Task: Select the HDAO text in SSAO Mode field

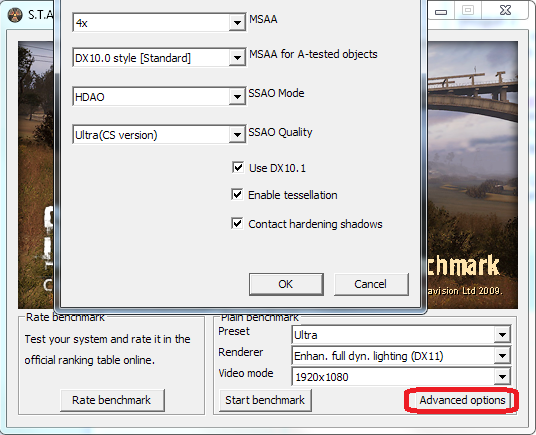Action: pyautogui.click(x=90, y=97)
